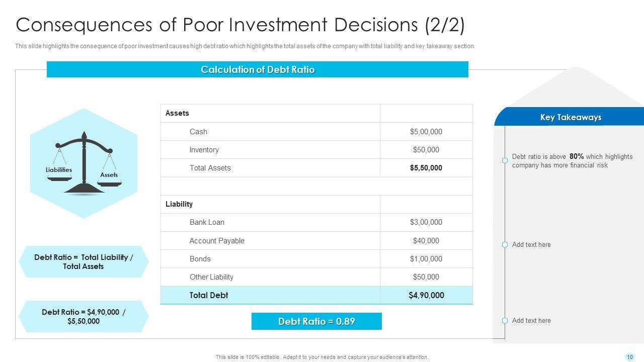Click the first Key Takeaways bullet marker
The image size is (644, 362).
tap(505, 160)
